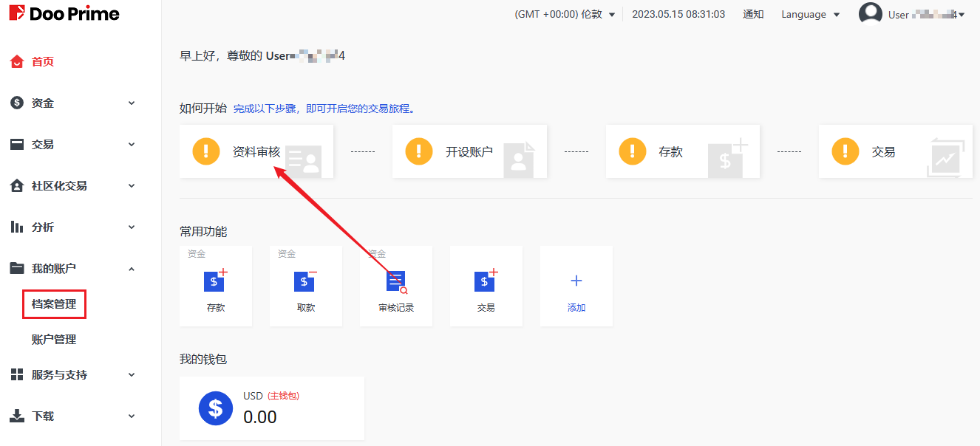Screen dimensions: 980x446
Task: Open the GMT timezone dropdown
Action: click(565, 15)
